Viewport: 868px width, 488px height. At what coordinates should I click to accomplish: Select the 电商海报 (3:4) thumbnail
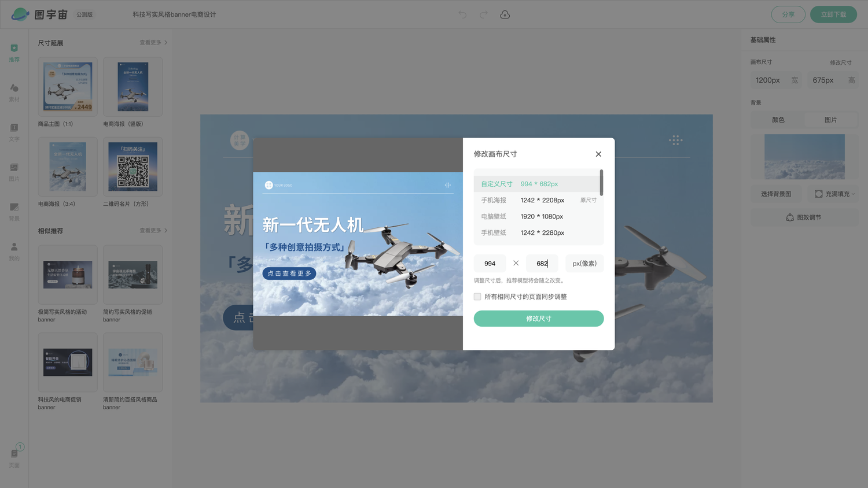pyautogui.click(x=68, y=167)
